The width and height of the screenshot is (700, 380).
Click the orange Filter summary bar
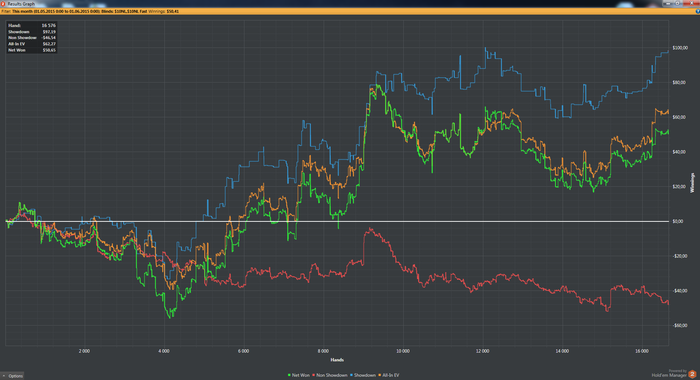tap(347, 11)
